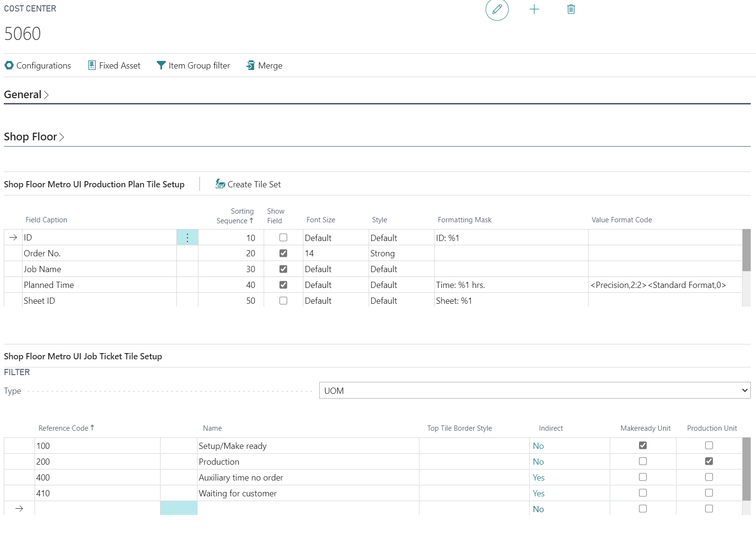Viewport: 756px width, 550px height.
Task: Click the Indirect No link for Production
Action: click(x=538, y=462)
